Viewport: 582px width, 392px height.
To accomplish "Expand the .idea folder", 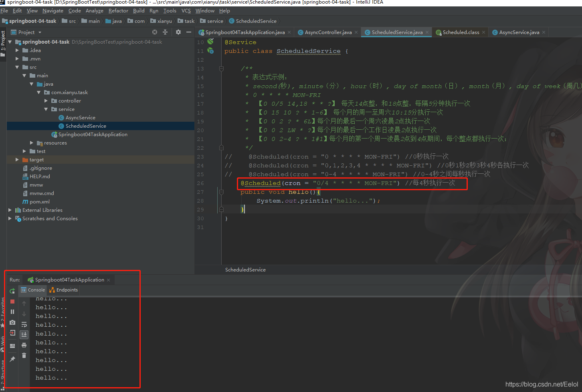I will tap(17, 50).
